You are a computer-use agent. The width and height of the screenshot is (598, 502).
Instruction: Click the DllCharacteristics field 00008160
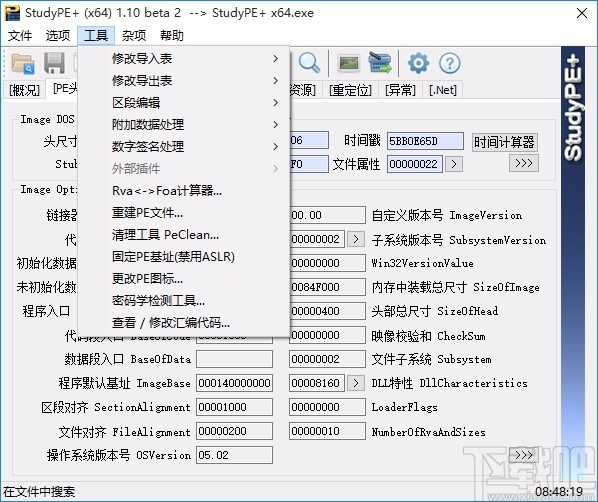pyautogui.click(x=317, y=383)
